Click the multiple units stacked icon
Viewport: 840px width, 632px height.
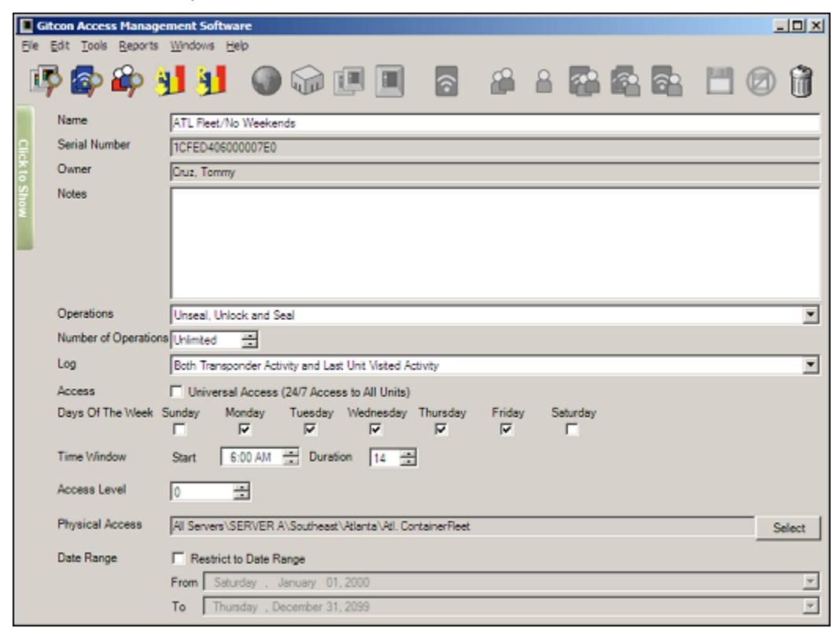coord(349,81)
